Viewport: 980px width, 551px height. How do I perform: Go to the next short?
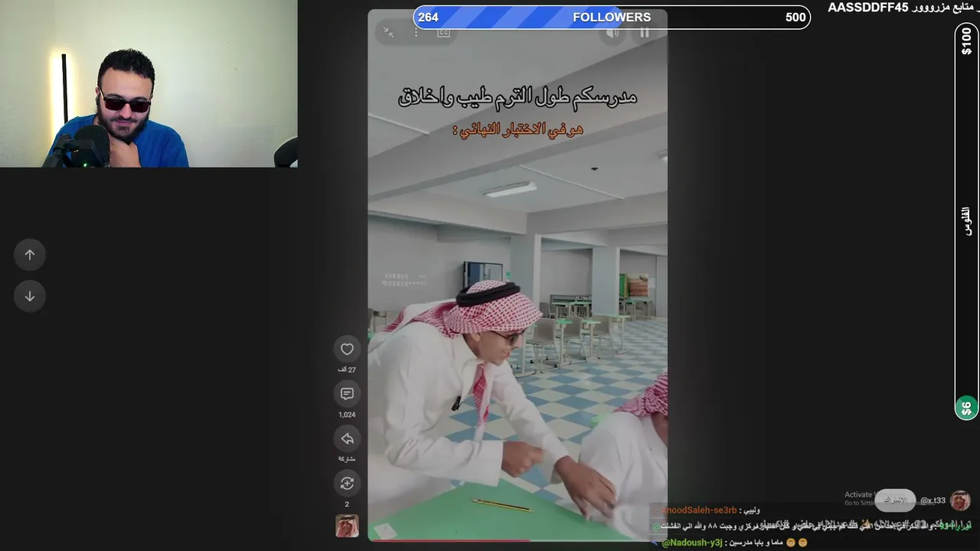[x=30, y=296]
